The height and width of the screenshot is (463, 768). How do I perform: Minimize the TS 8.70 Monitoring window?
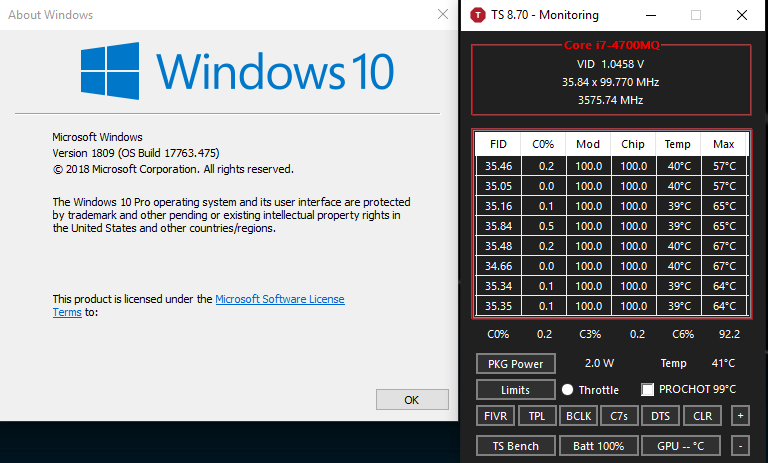pyautogui.click(x=650, y=15)
